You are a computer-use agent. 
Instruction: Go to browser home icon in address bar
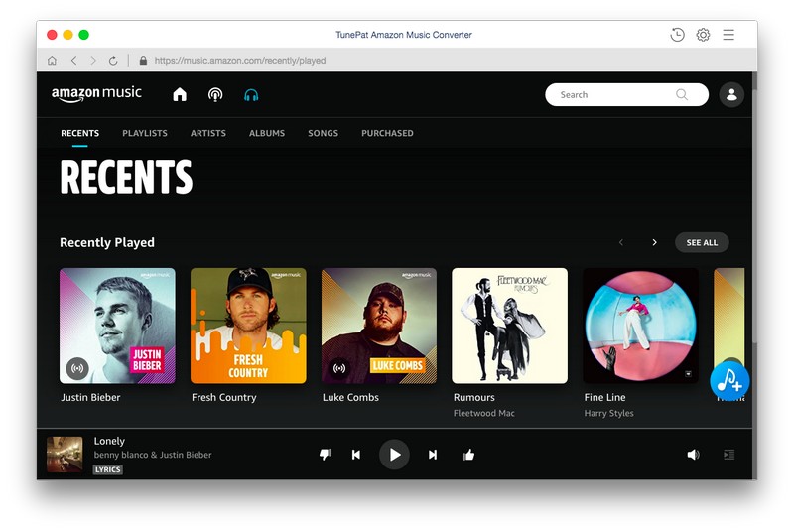[52, 61]
